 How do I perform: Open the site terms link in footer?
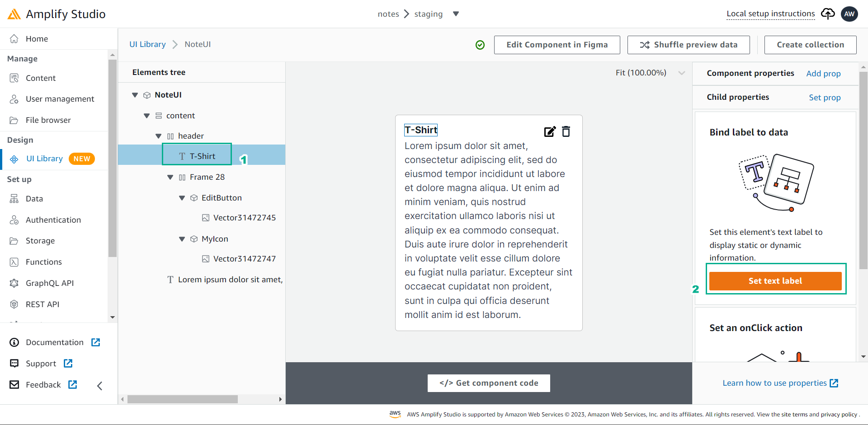click(x=794, y=414)
